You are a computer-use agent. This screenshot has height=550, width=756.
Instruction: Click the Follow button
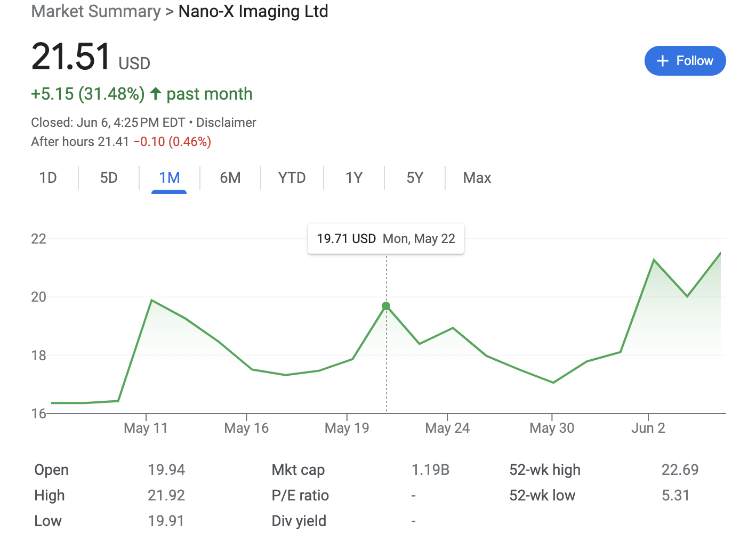(x=685, y=61)
